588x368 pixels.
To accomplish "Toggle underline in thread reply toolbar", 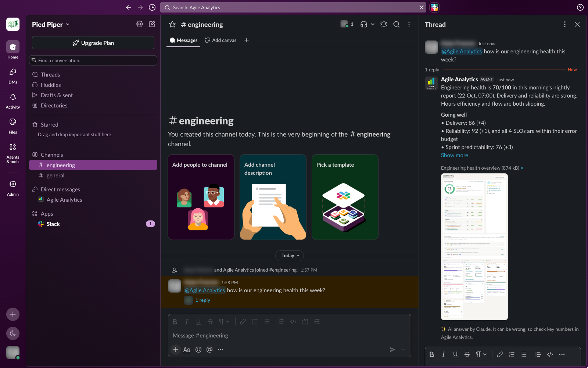I will click(x=455, y=354).
